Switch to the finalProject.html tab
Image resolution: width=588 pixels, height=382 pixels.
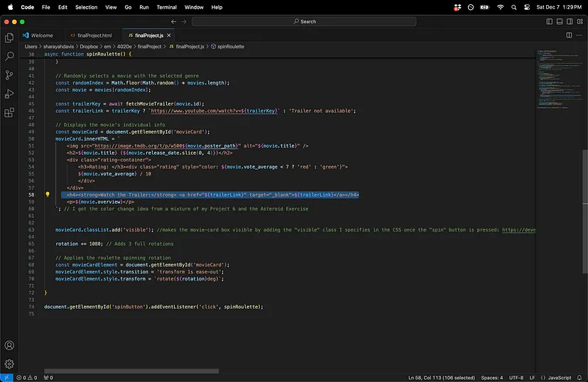tap(94, 35)
